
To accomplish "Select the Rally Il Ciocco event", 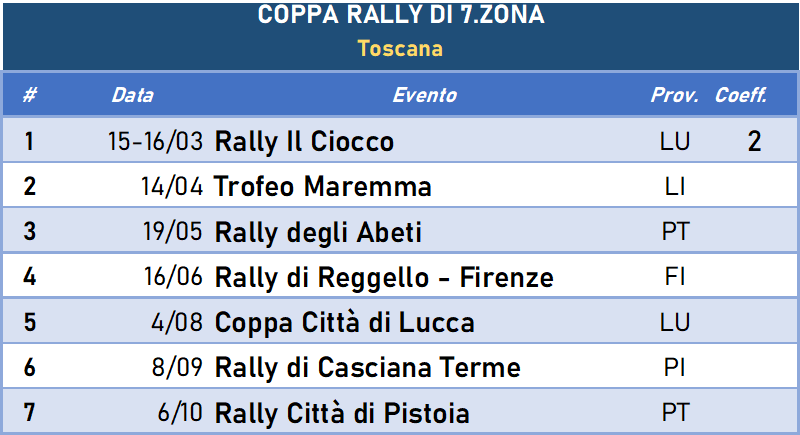I will (304, 141).
